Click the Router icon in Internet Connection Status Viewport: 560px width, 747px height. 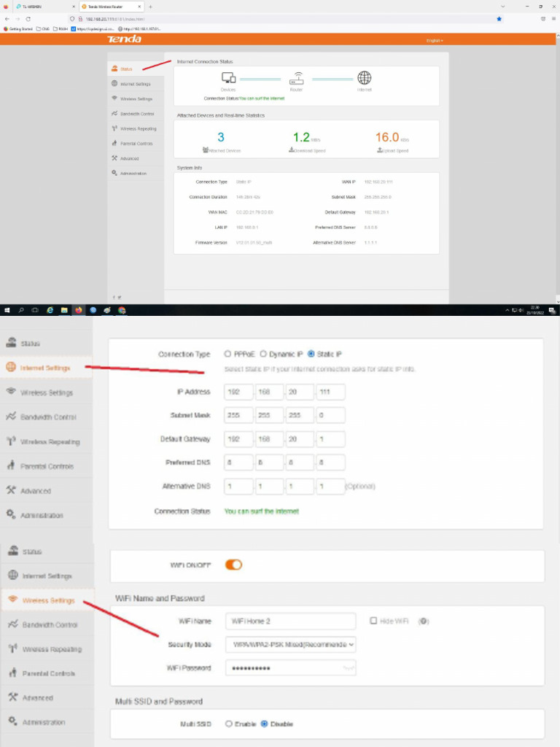(297, 78)
